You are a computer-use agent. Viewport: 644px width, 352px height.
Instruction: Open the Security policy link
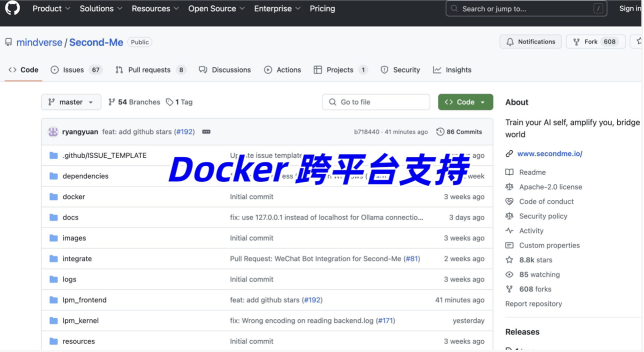pyautogui.click(x=543, y=216)
